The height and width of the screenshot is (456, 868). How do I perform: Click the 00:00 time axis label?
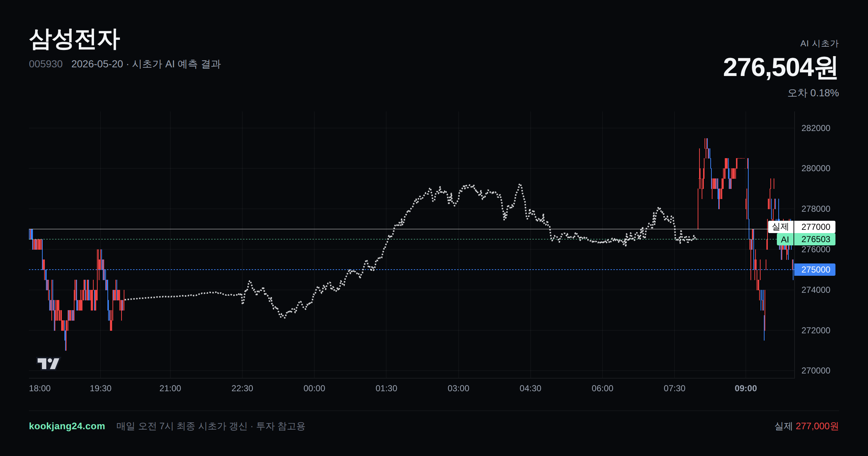314,388
